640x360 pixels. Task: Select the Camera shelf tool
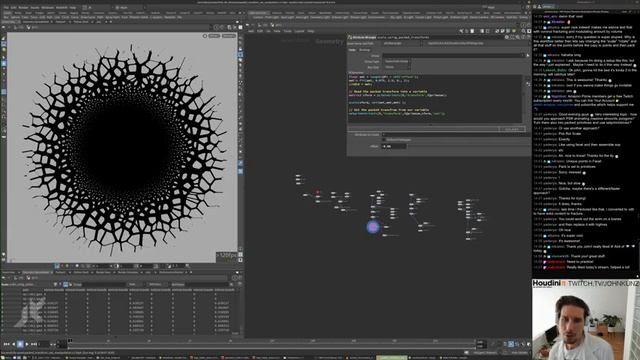[x=258, y=17]
